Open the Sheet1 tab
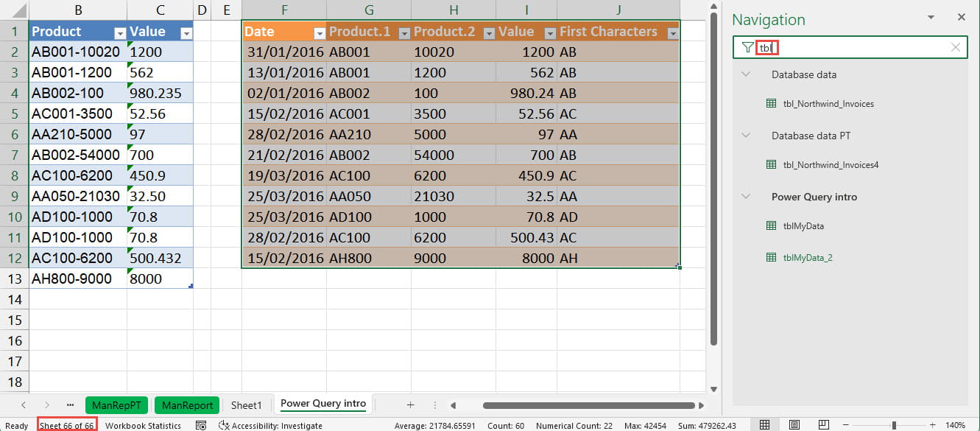Screen dimensions: 980x431 246,404
